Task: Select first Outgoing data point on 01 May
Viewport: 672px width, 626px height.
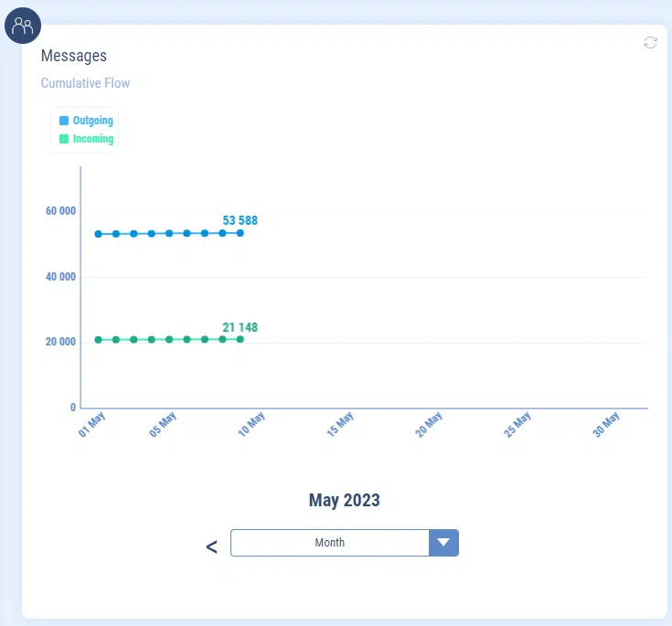Action: [99, 234]
